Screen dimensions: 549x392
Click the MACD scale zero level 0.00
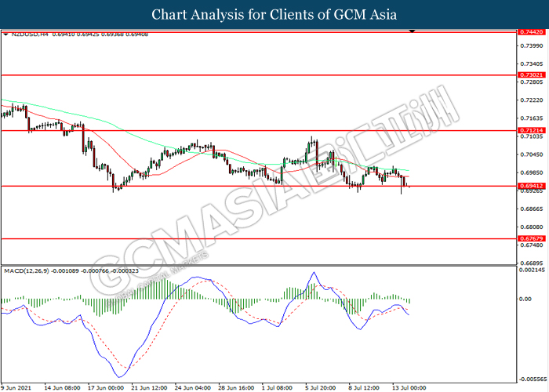point(525,299)
